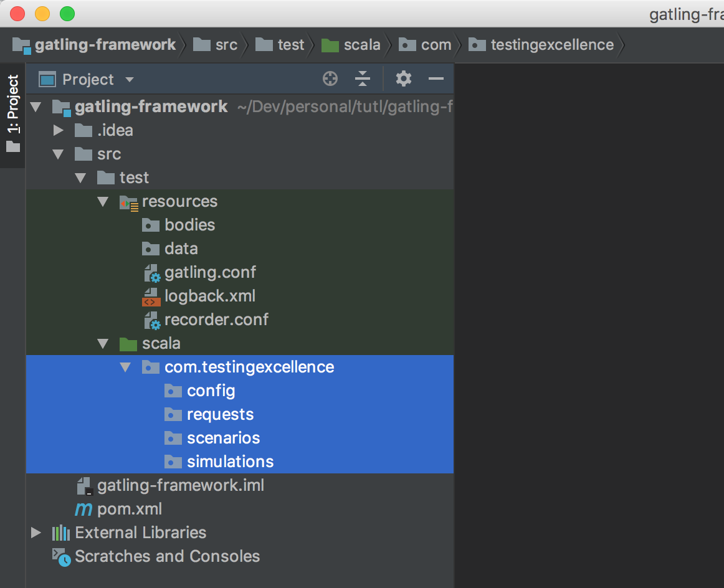Screen dimensions: 724x588
Task: Click the gatling.conf file icon
Action: (151, 273)
